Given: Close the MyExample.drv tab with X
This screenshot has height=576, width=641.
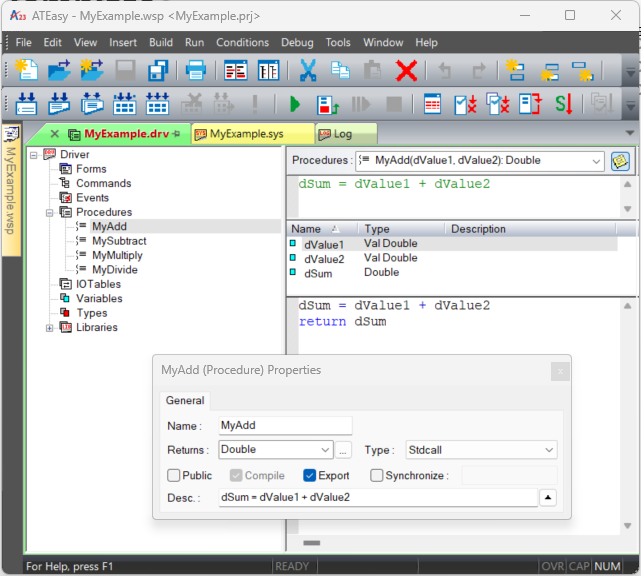Looking at the screenshot, I should point(55,134).
